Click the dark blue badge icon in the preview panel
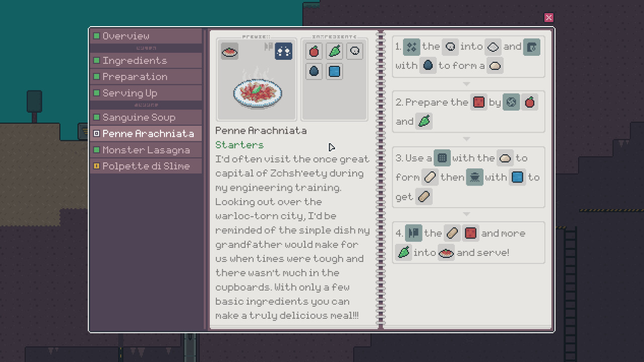 point(283,51)
